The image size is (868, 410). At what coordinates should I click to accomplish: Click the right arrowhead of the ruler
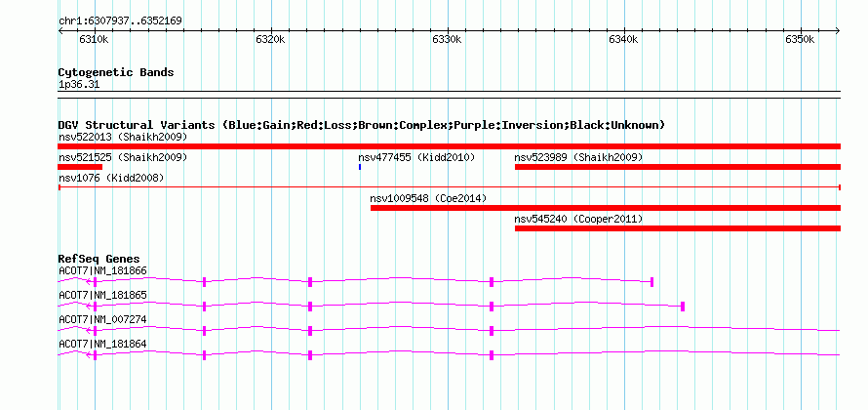pos(838,31)
